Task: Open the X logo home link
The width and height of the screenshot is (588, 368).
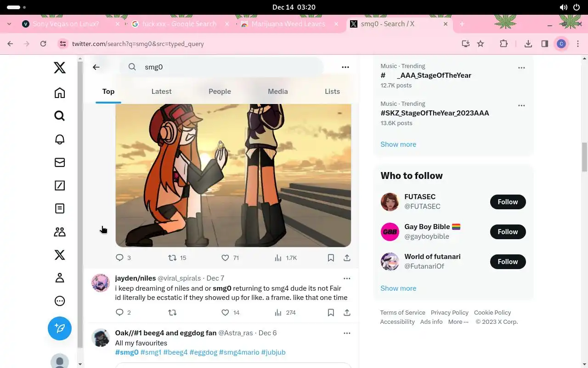Action: (x=60, y=68)
